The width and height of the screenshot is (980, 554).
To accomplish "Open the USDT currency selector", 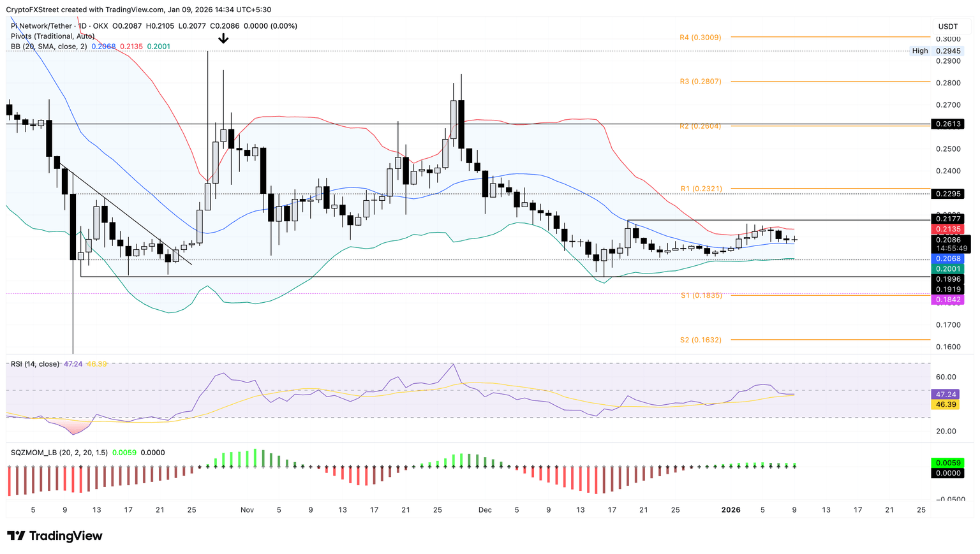I will [948, 26].
